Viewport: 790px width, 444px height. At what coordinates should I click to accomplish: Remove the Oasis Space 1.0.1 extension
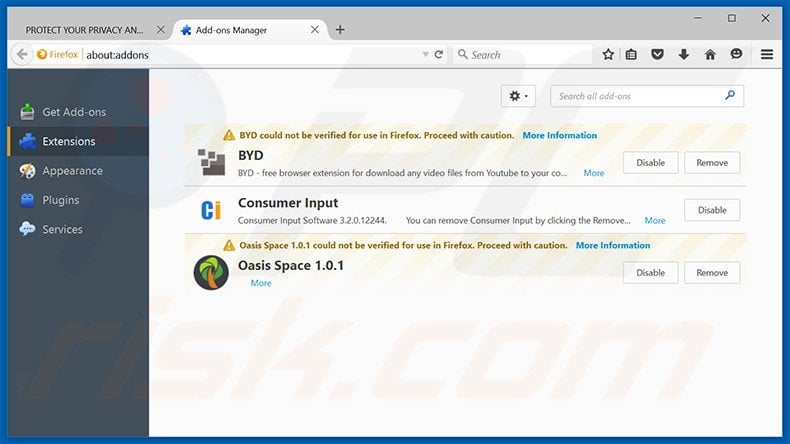[712, 273]
